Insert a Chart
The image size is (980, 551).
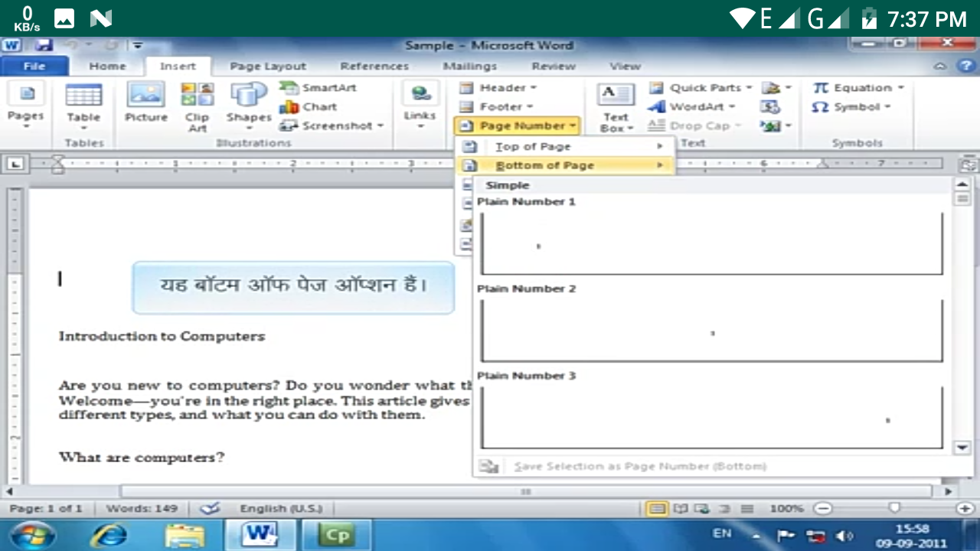coord(309,106)
